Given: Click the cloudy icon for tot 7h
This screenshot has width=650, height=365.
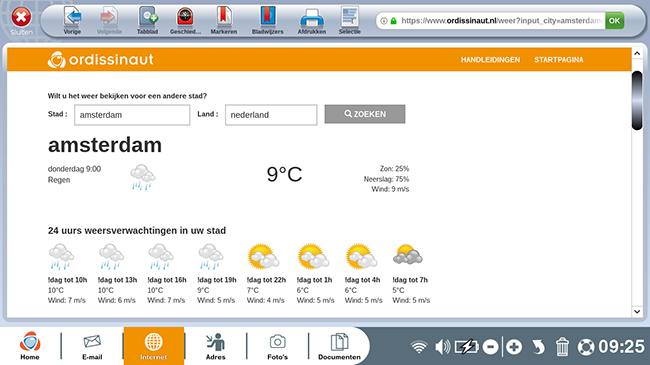Looking at the screenshot, I should point(407,255).
